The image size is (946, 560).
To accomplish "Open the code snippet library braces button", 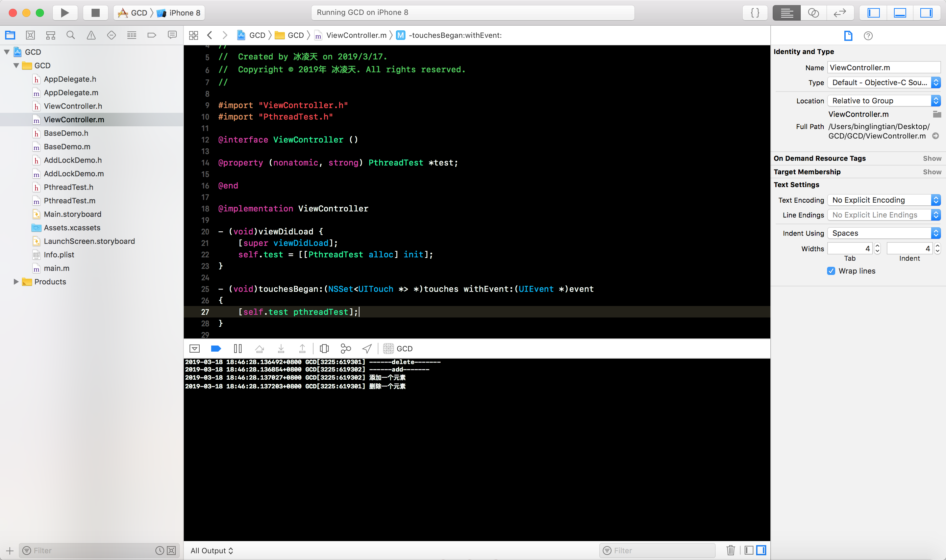I will tap(755, 13).
